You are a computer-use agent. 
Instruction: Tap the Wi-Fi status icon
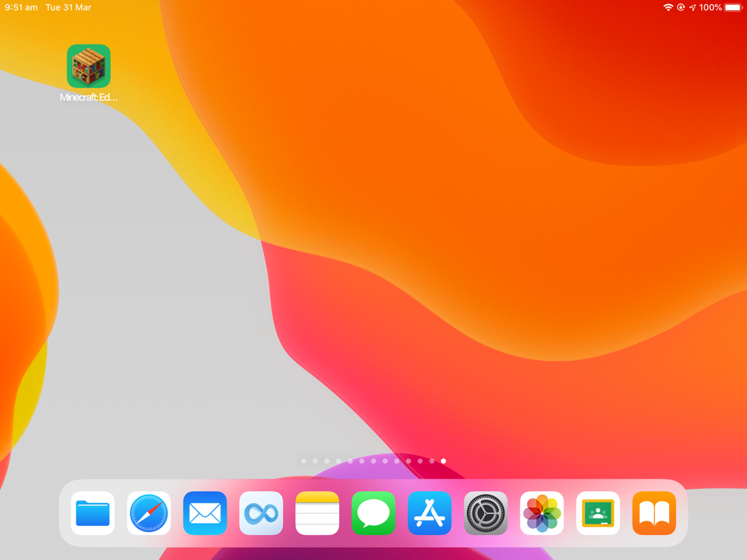(668, 7)
